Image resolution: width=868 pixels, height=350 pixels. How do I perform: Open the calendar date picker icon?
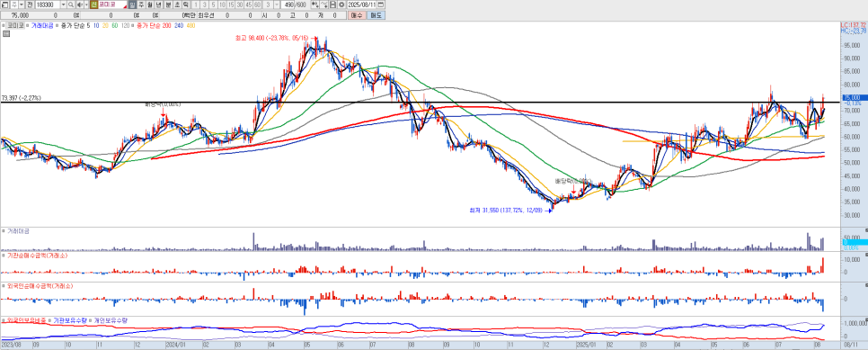click(x=381, y=4)
